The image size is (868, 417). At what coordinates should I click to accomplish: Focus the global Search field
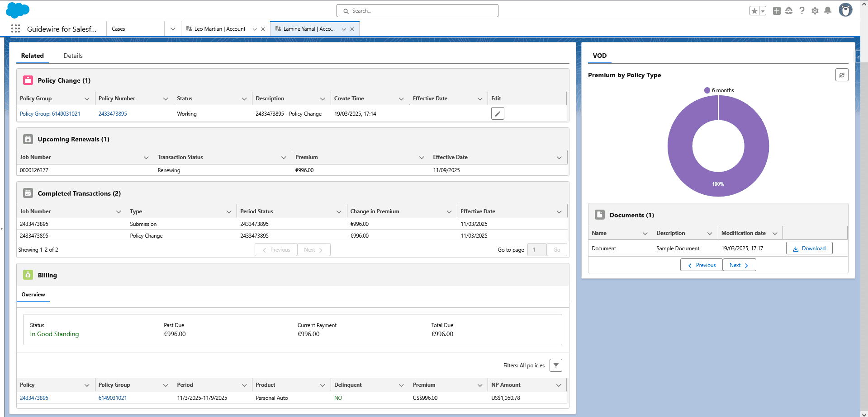[x=417, y=11]
